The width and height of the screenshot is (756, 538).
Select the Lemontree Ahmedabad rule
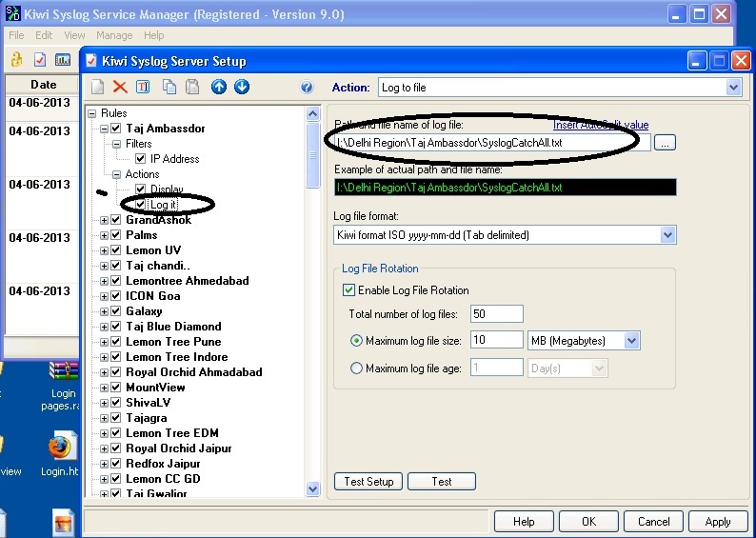pyautogui.click(x=187, y=281)
